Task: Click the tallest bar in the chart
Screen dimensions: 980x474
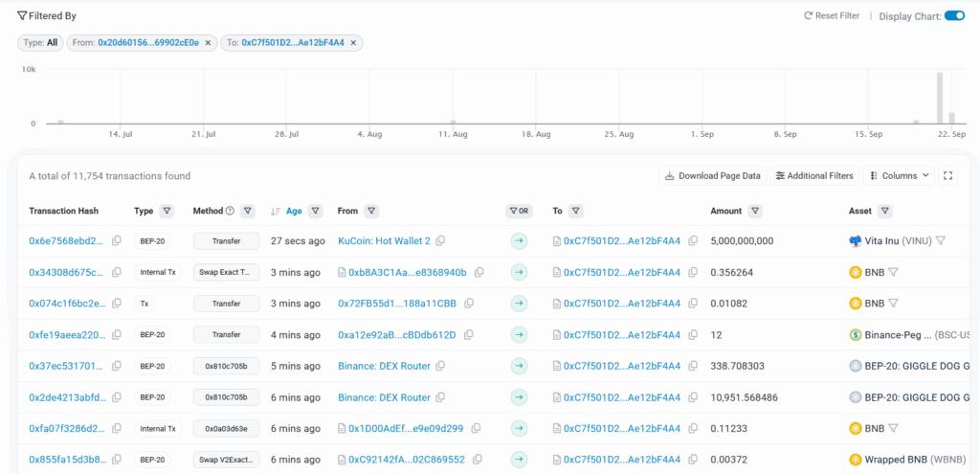Action: 940,98
